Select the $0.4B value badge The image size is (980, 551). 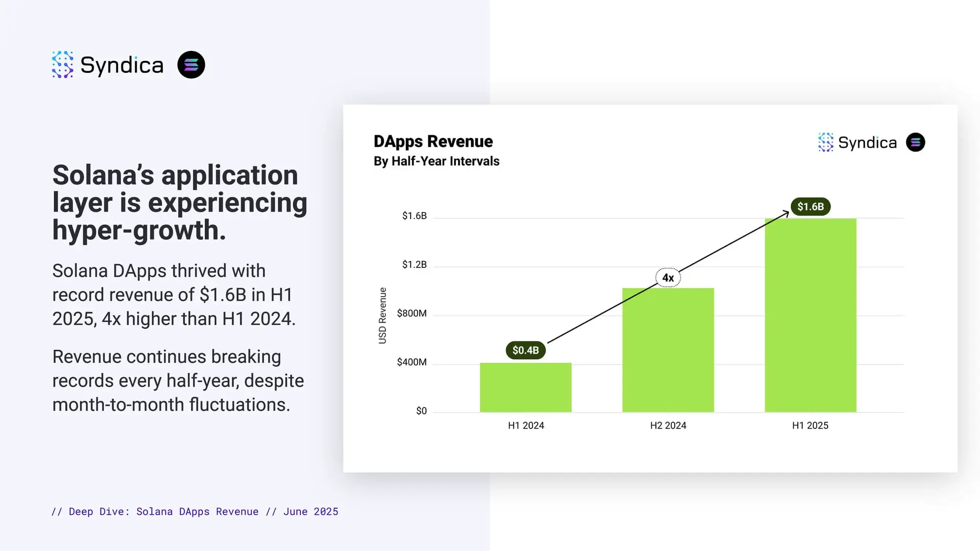point(525,350)
